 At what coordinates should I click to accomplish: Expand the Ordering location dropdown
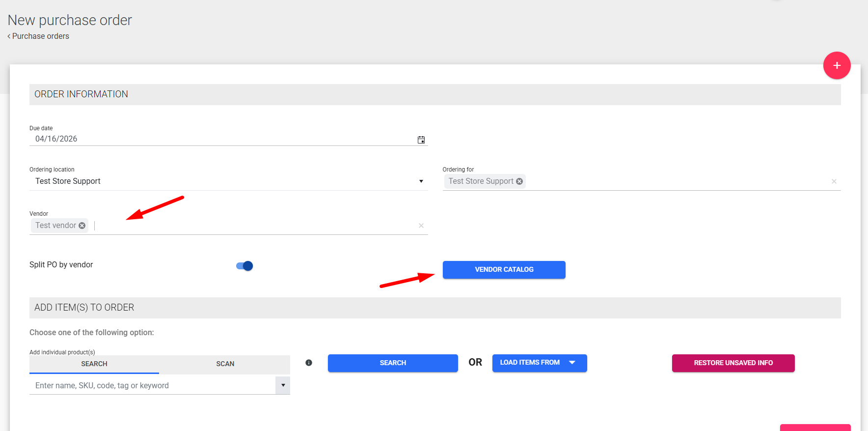(x=421, y=181)
